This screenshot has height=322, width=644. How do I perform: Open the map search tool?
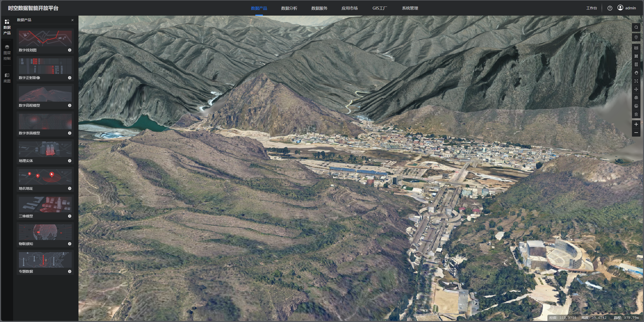(x=636, y=27)
